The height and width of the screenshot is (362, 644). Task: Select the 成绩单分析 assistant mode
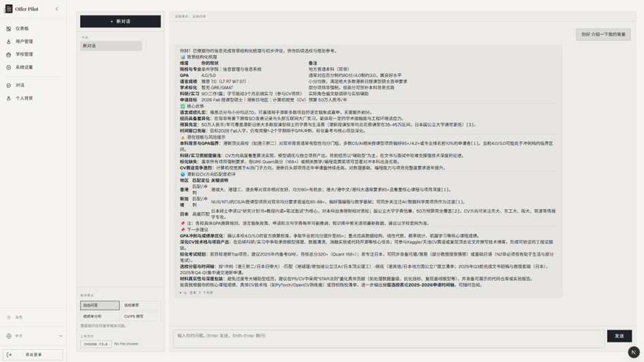click(x=99, y=316)
